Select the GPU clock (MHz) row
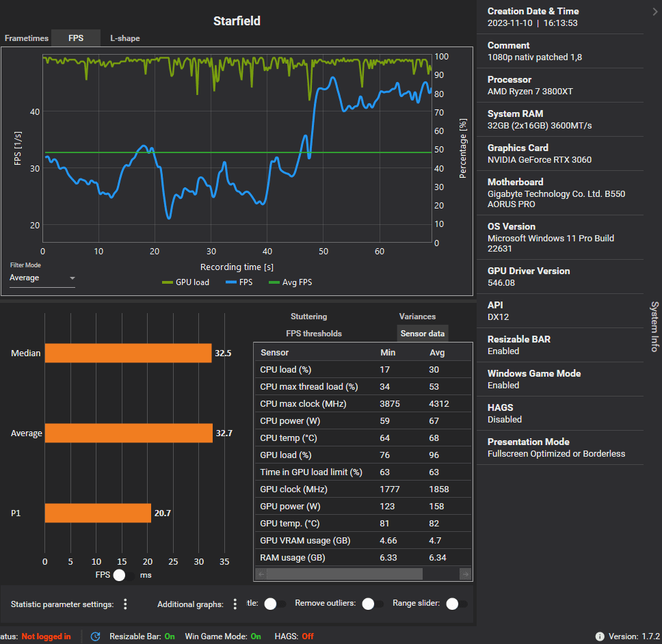This screenshot has width=662, height=644. 363,489
